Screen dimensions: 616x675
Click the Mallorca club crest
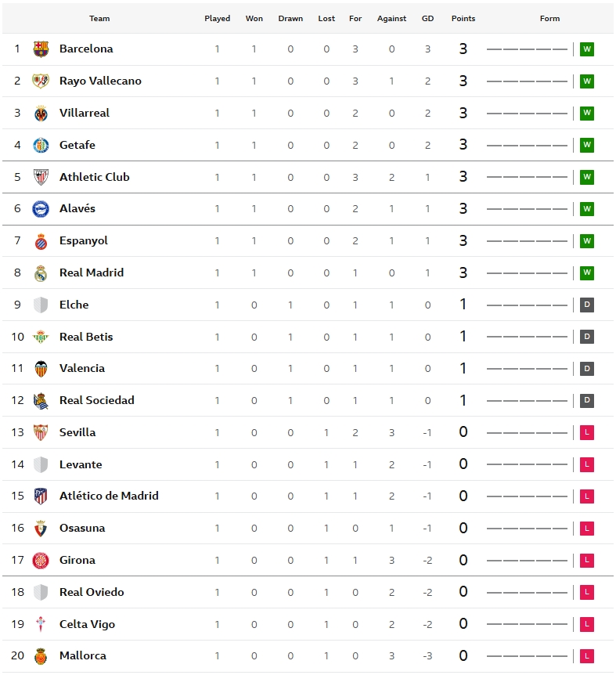[x=41, y=656]
